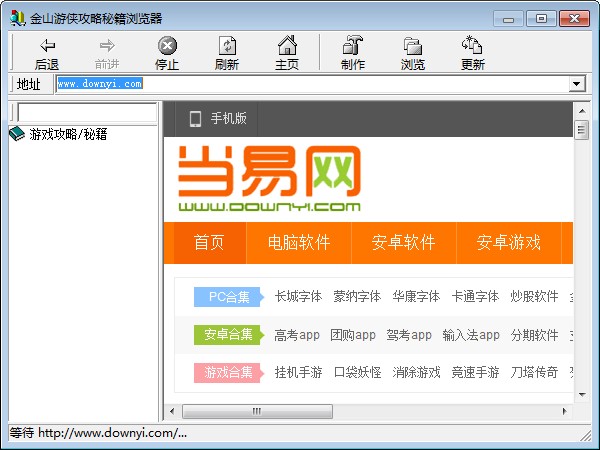The image size is (600, 450).
Task: Open the 炒股软件 link
Action: point(534,297)
